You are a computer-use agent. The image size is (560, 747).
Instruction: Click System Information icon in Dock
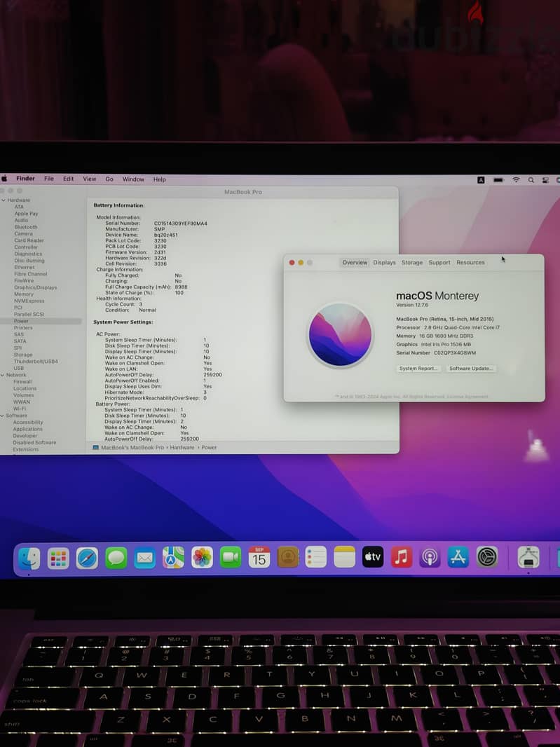tap(528, 557)
